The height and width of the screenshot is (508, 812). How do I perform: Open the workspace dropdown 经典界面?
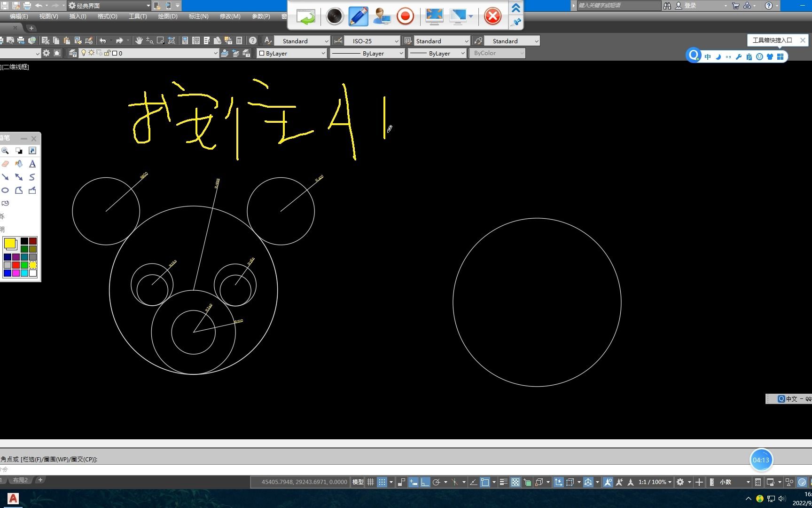[x=109, y=6]
